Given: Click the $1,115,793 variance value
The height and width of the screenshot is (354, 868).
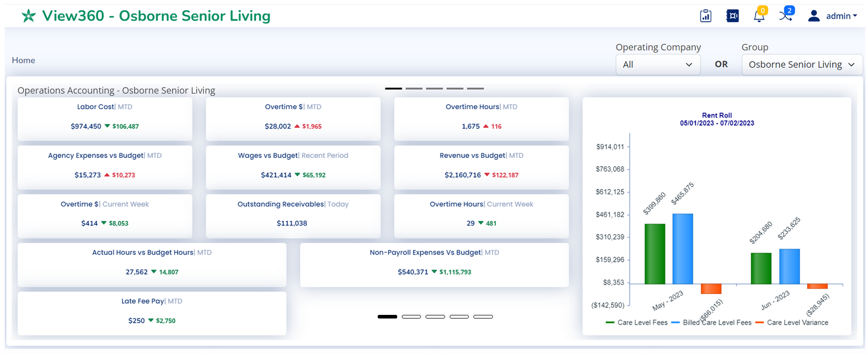Looking at the screenshot, I should tap(455, 272).
